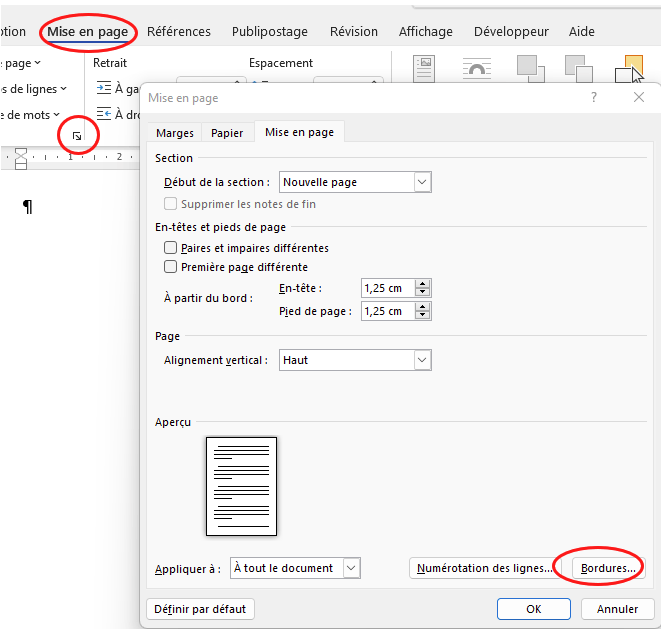The image size is (661, 629).
Task: Enable Première page différente
Action: [x=170, y=266]
